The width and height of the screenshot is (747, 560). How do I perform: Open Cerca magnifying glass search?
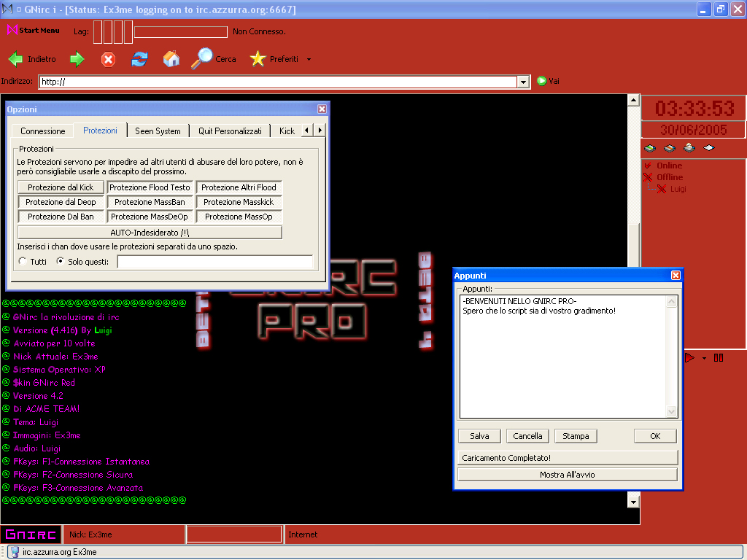(202, 59)
